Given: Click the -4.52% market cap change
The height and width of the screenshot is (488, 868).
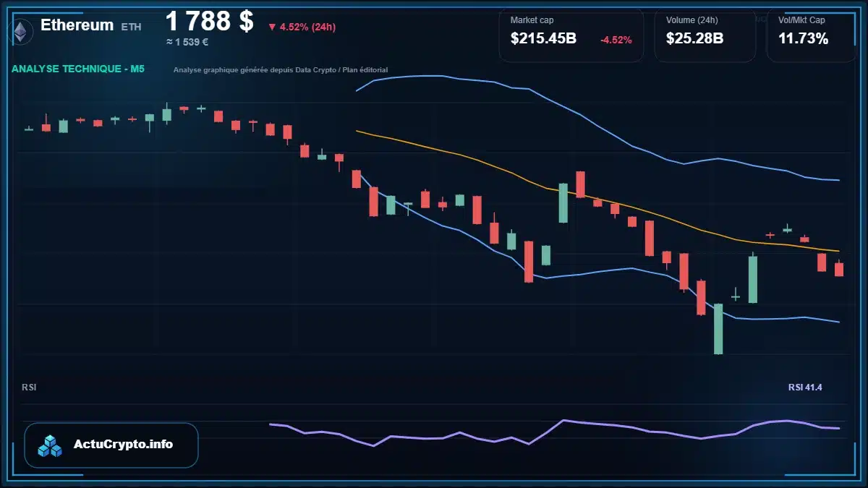Looking at the screenshot, I should (x=616, y=40).
